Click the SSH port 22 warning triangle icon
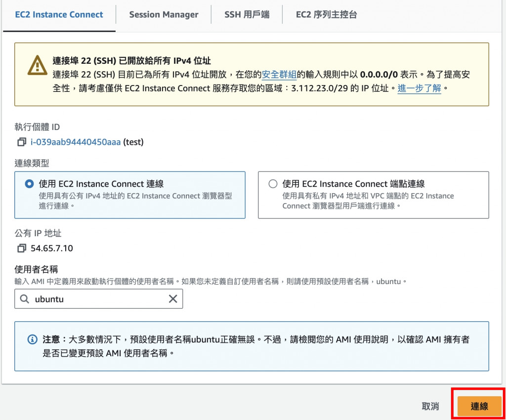This screenshot has height=420, width=506. [38, 65]
